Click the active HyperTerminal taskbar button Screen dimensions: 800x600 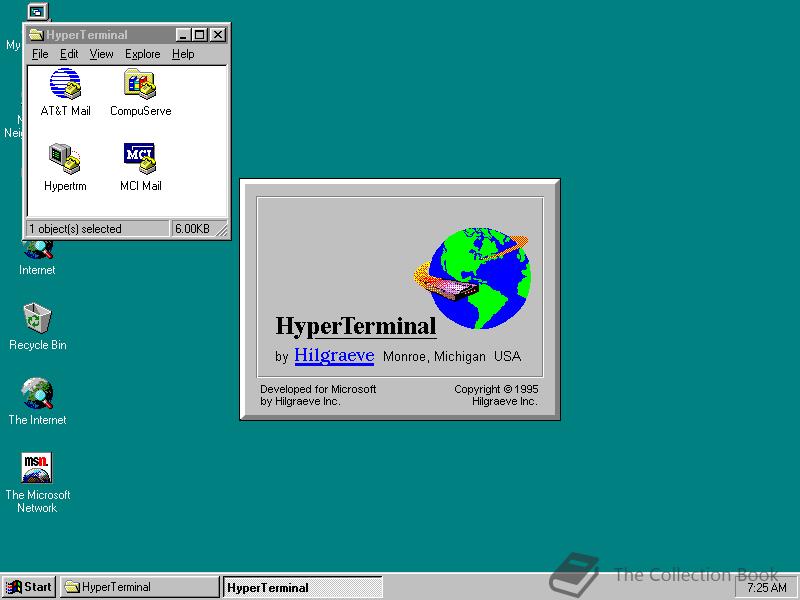click(303, 587)
